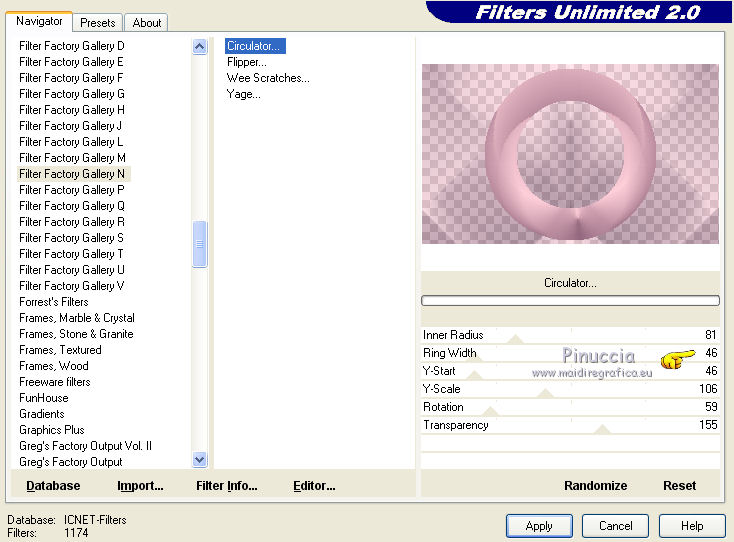
Task: Select the Wee Scratches... filter
Action: pos(268,78)
